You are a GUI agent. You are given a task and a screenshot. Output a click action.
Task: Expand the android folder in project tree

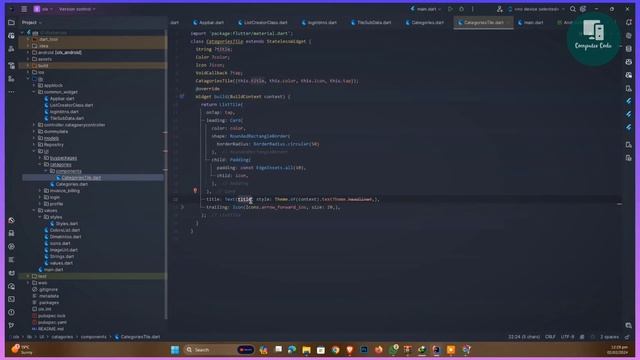click(x=28, y=53)
